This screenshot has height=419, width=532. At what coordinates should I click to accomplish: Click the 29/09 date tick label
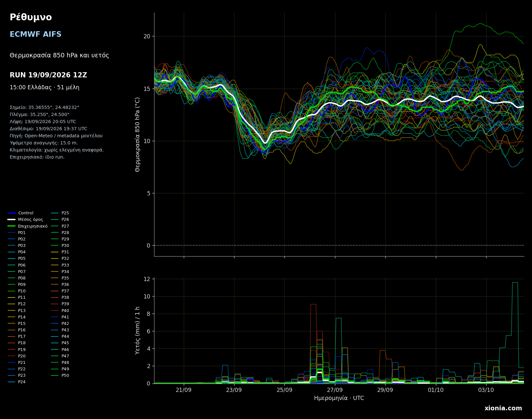(x=385, y=390)
